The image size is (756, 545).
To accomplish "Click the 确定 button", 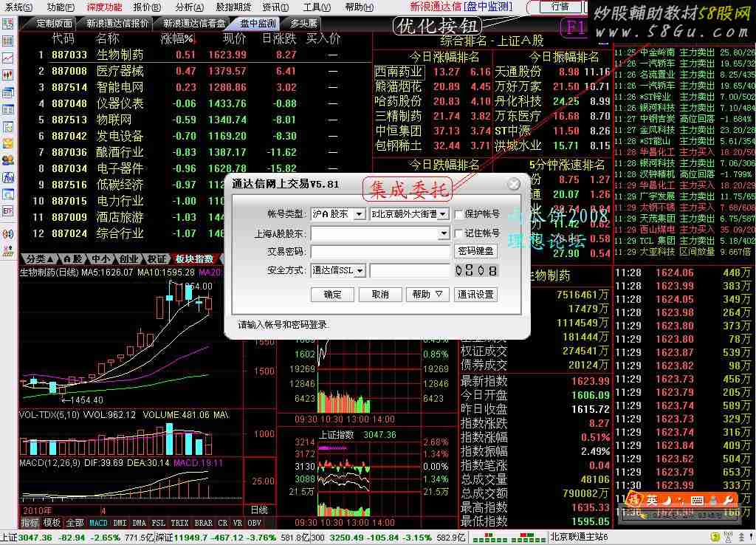I will coord(332,294).
